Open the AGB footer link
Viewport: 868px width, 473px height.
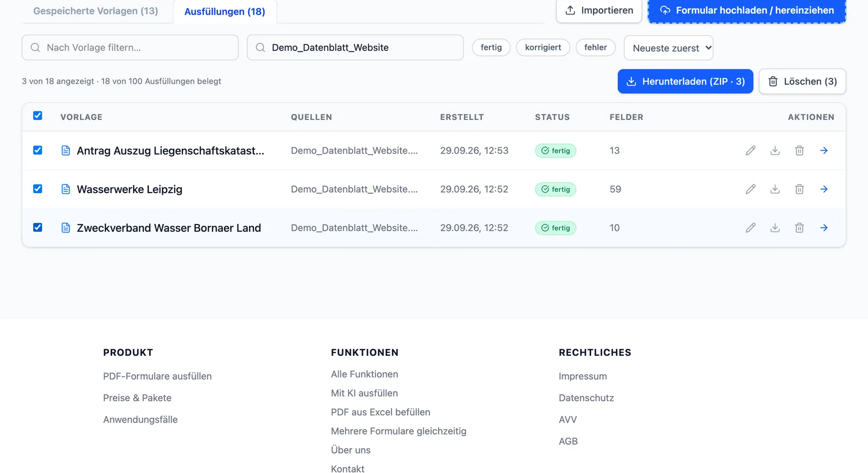pyautogui.click(x=568, y=442)
